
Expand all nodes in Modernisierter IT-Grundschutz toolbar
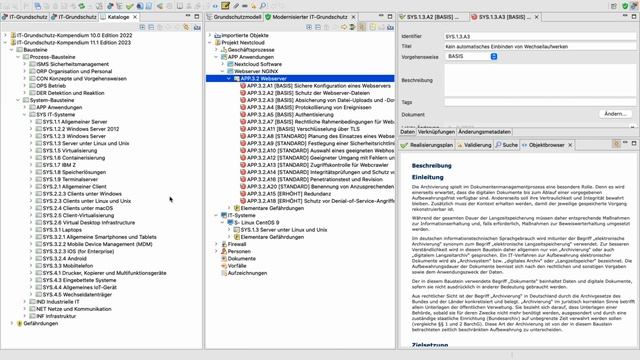pyautogui.click(x=309, y=27)
